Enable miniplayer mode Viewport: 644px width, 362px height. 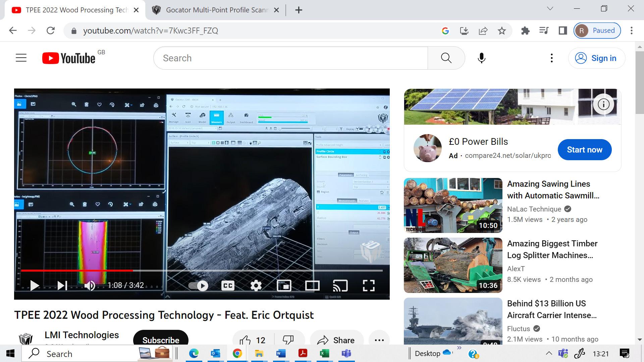pos(284,286)
